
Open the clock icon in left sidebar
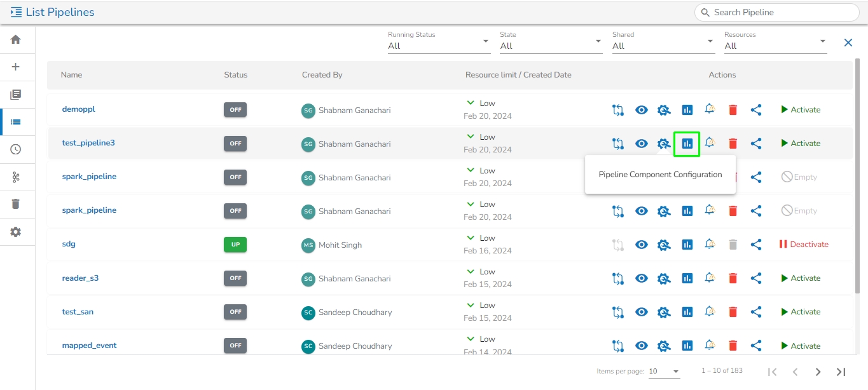[x=16, y=149]
